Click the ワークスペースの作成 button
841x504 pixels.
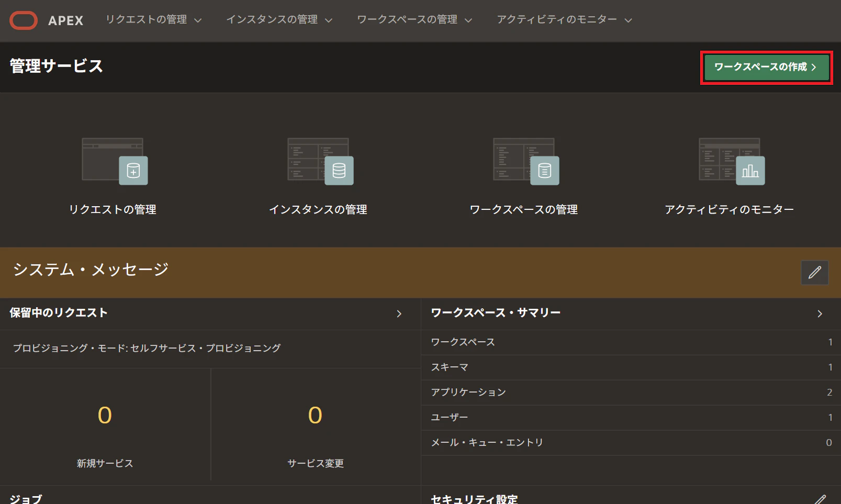pyautogui.click(x=766, y=67)
